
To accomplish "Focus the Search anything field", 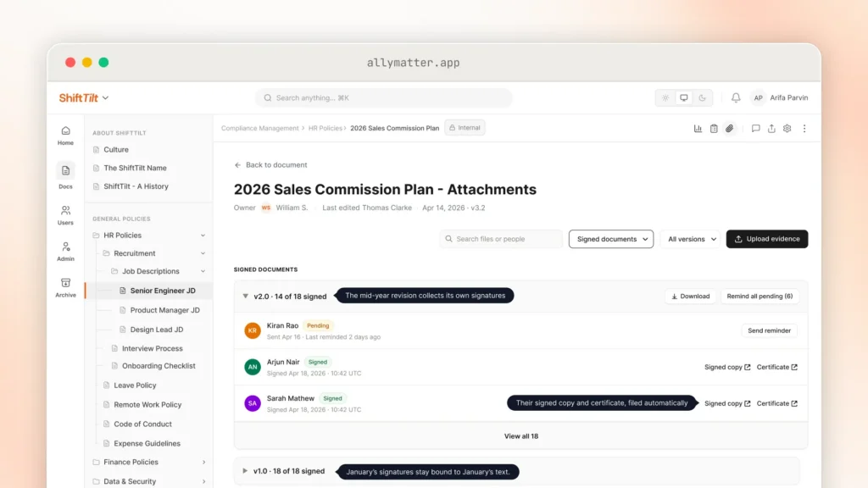I will point(384,98).
